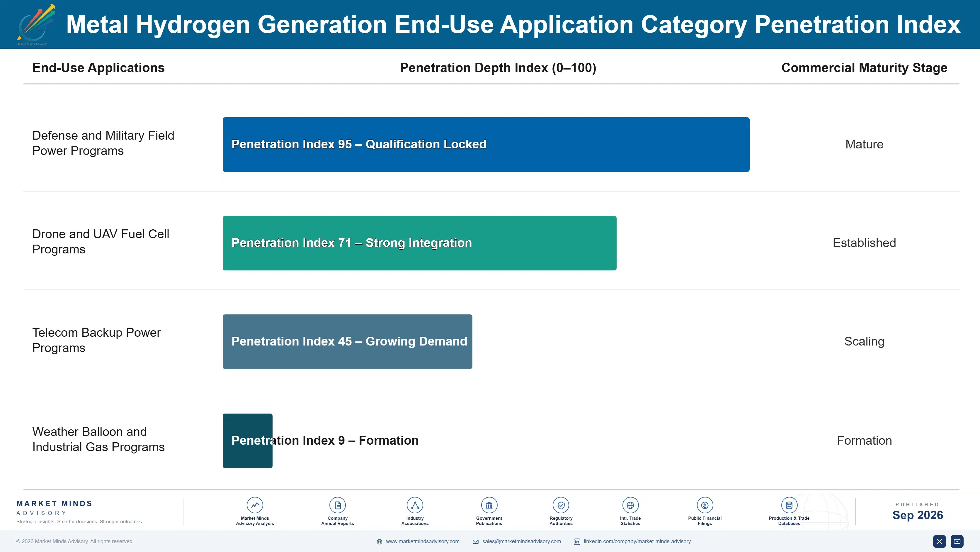This screenshot has height=552, width=980.
Task: Click 'Penetration Depth Index (0–100)' header
Action: [x=498, y=68]
